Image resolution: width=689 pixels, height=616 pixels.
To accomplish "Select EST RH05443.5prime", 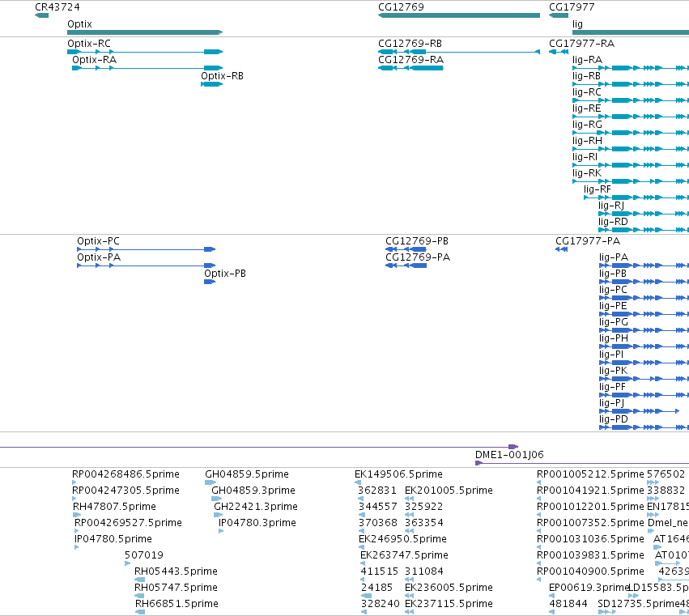I will tap(139, 580).
